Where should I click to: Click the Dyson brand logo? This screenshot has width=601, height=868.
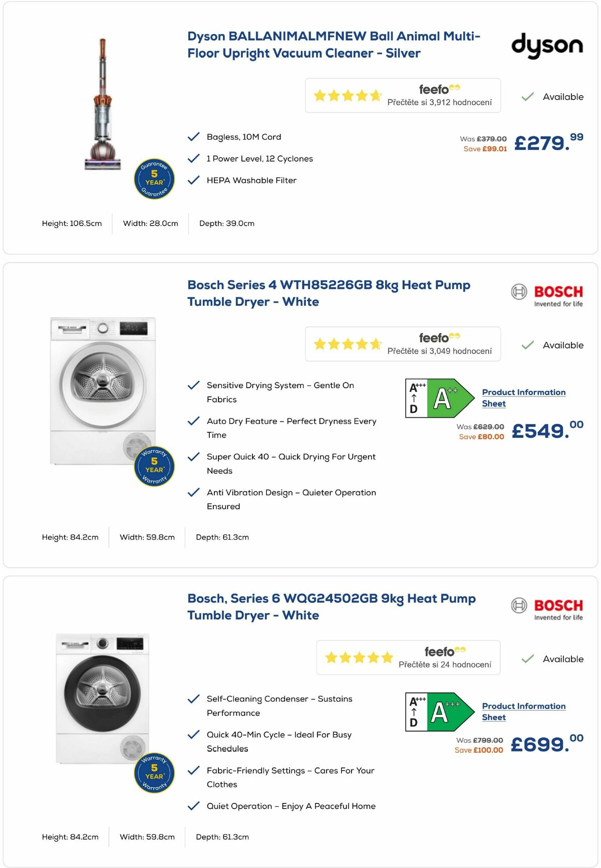[547, 47]
